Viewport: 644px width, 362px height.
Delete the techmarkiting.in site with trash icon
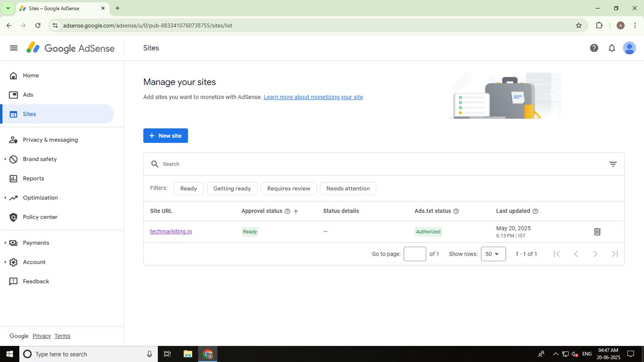click(597, 232)
